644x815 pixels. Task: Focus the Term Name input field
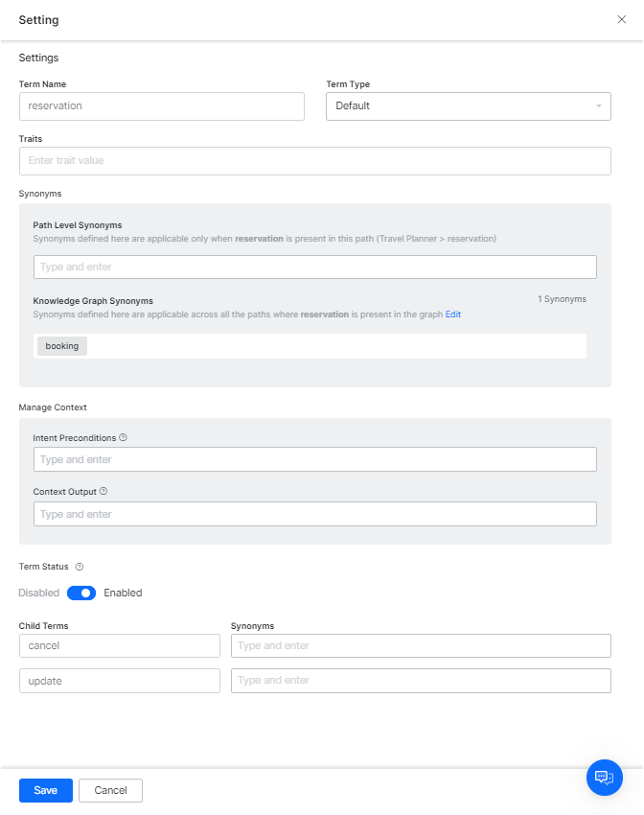click(x=161, y=105)
